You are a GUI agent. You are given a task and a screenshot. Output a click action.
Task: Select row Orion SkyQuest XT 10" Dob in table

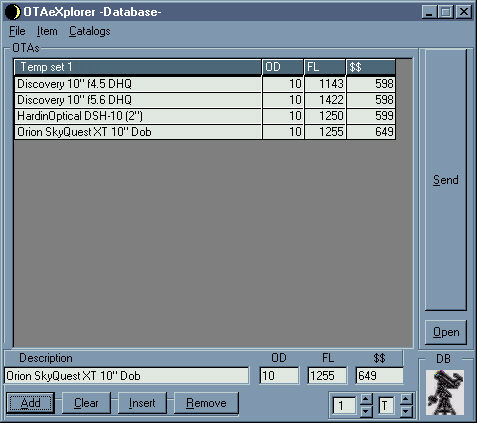click(x=205, y=132)
